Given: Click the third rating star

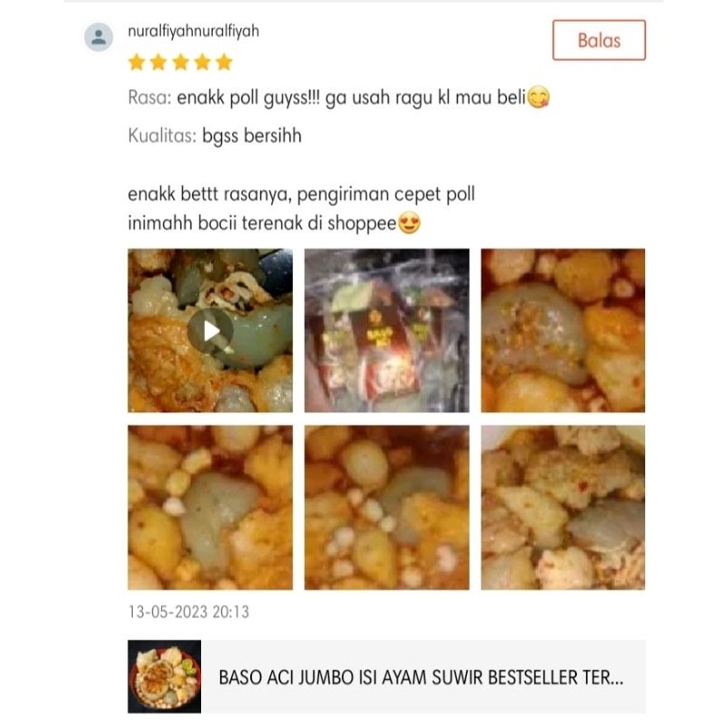Looking at the screenshot, I should pyautogui.click(x=180, y=62).
